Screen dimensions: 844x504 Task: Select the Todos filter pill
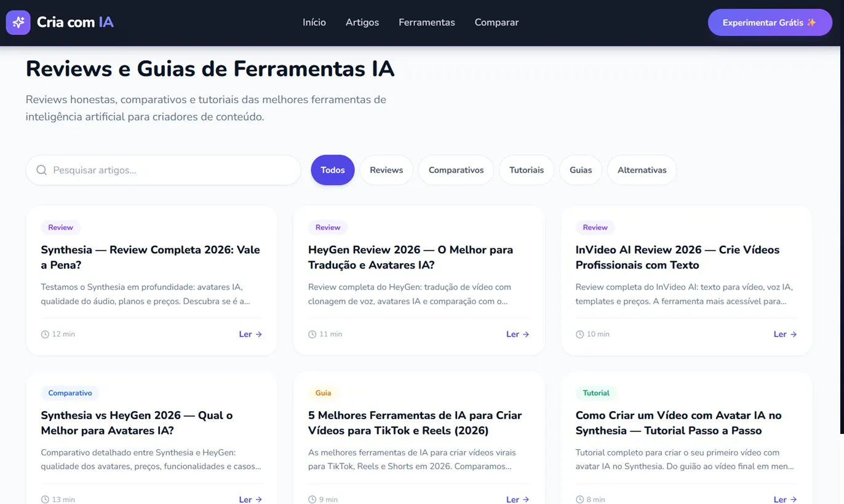(333, 170)
